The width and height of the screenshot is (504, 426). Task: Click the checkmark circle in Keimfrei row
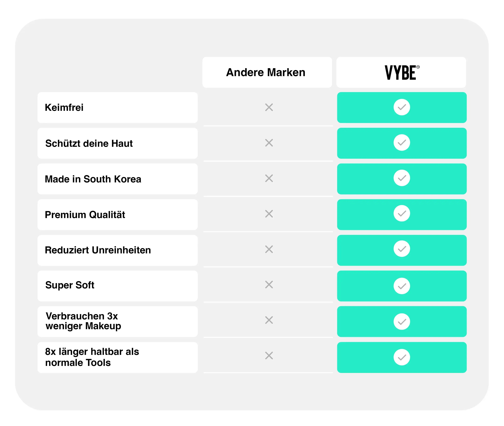coord(402,107)
